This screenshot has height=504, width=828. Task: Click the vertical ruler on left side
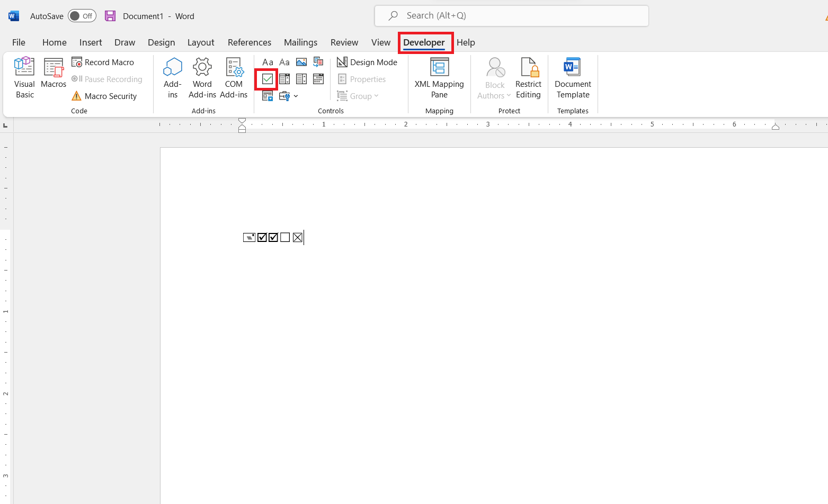coord(6,318)
